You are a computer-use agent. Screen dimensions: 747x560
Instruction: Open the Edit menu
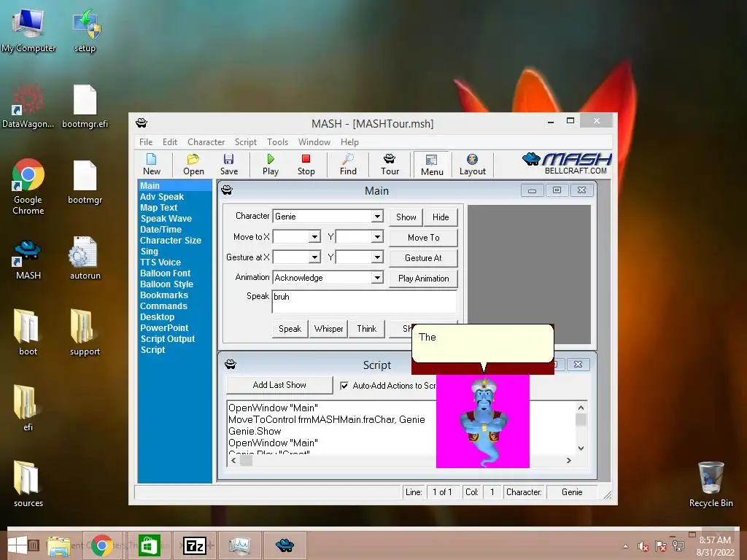pos(169,142)
